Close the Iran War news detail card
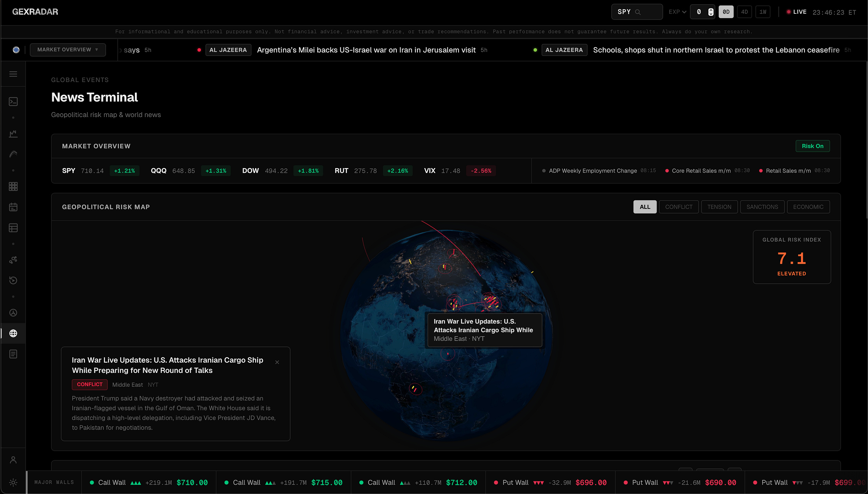This screenshot has width=868, height=494. pyautogui.click(x=277, y=362)
